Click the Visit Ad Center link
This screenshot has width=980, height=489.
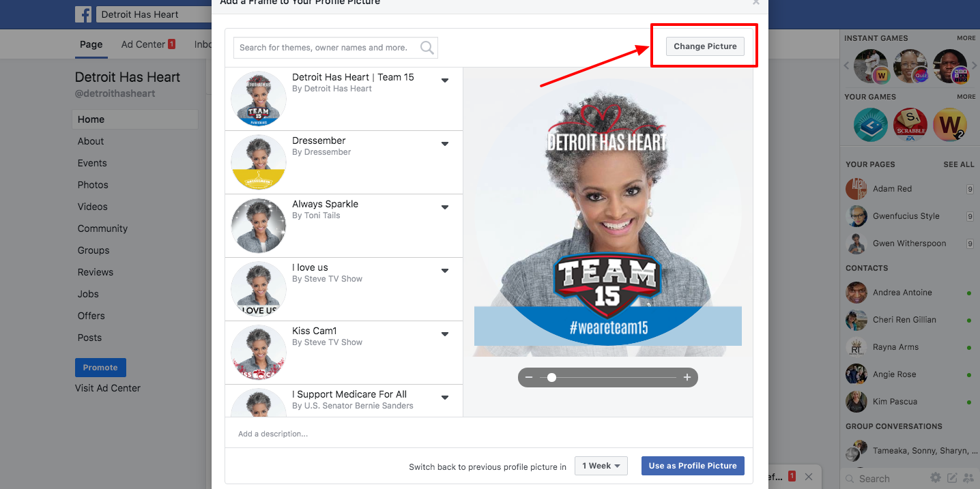click(x=108, y=388)
